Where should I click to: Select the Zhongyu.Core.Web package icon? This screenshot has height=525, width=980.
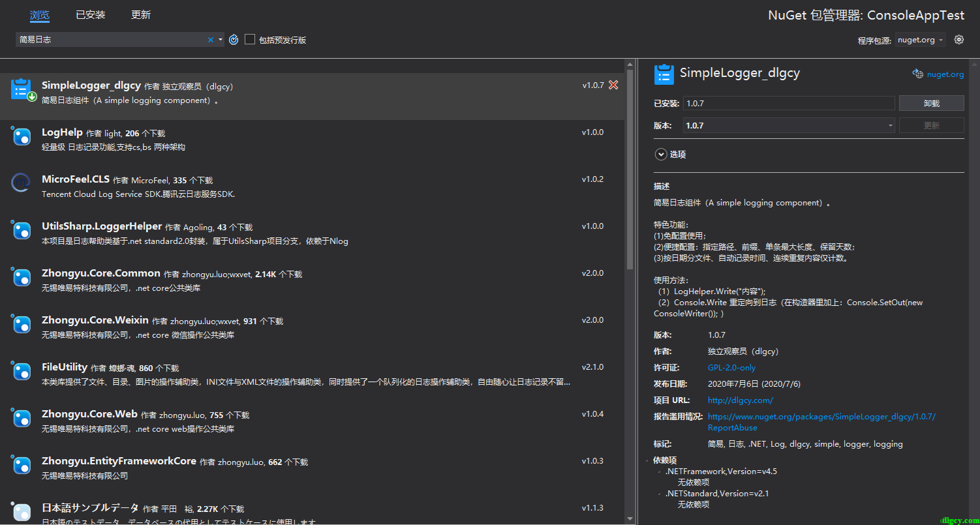pos(21,418)
